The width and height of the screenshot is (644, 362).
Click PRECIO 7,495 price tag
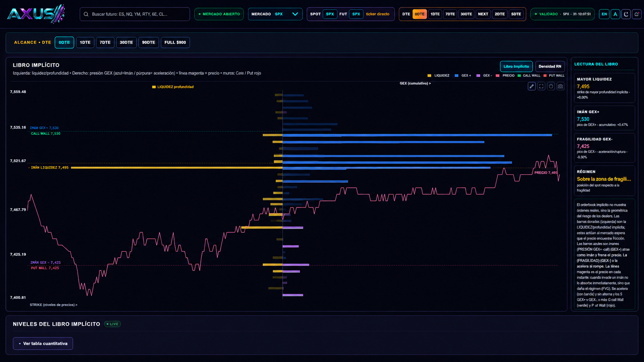(546, 173)
